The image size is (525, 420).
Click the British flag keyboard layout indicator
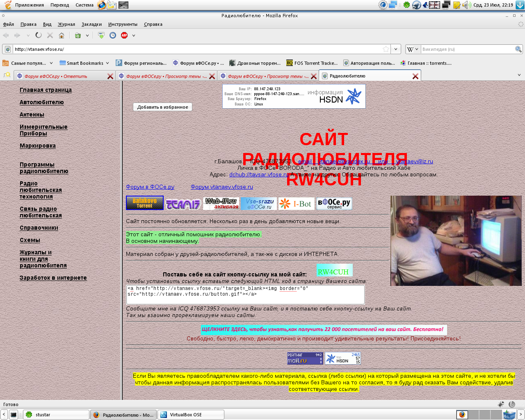click(434, 5)
